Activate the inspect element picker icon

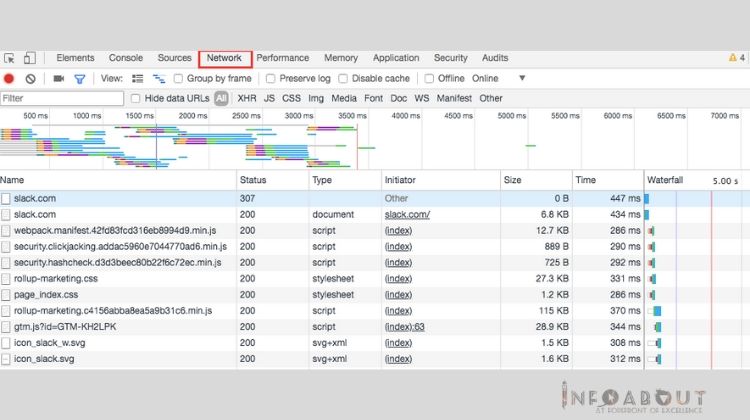9,58
